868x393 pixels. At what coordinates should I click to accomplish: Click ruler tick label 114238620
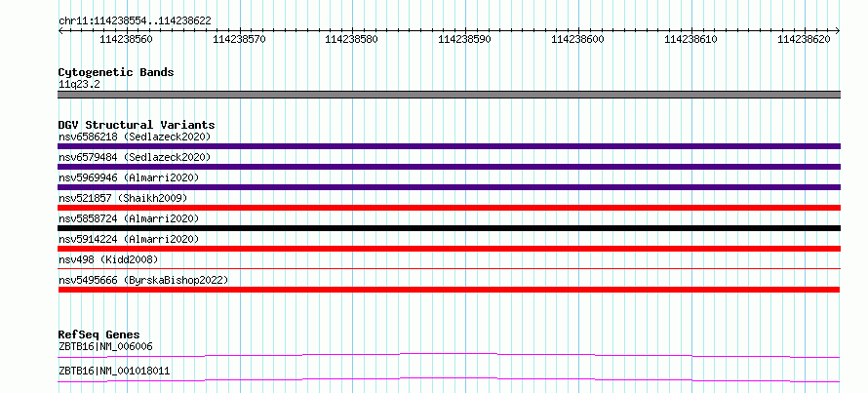805,39
